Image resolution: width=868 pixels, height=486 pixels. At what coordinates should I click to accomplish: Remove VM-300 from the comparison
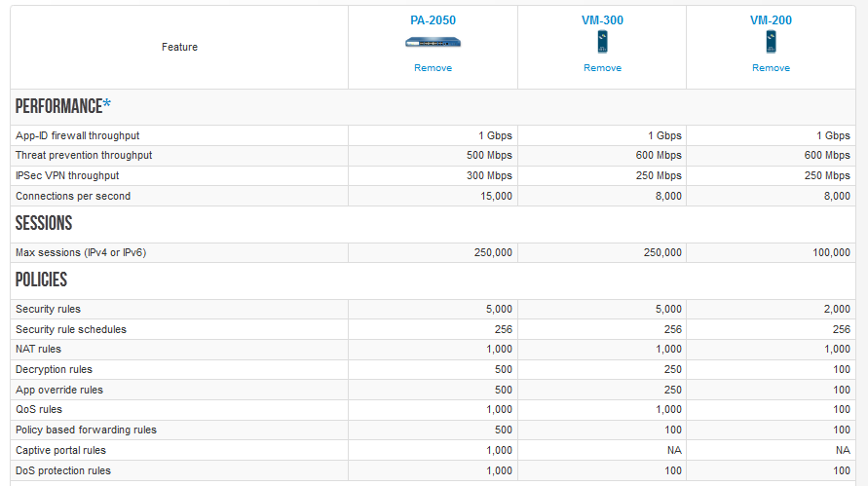click(602, 68)
